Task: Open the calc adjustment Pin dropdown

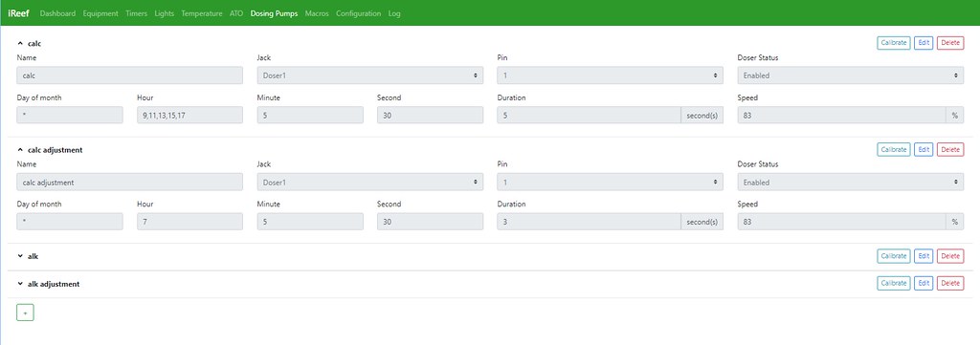Action: tap(610, 183)
